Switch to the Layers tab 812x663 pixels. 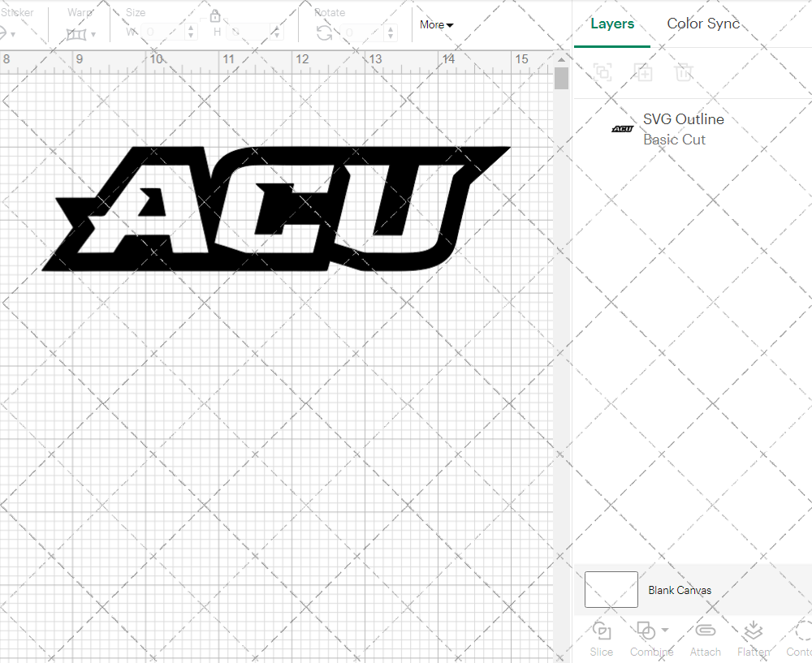612,24
